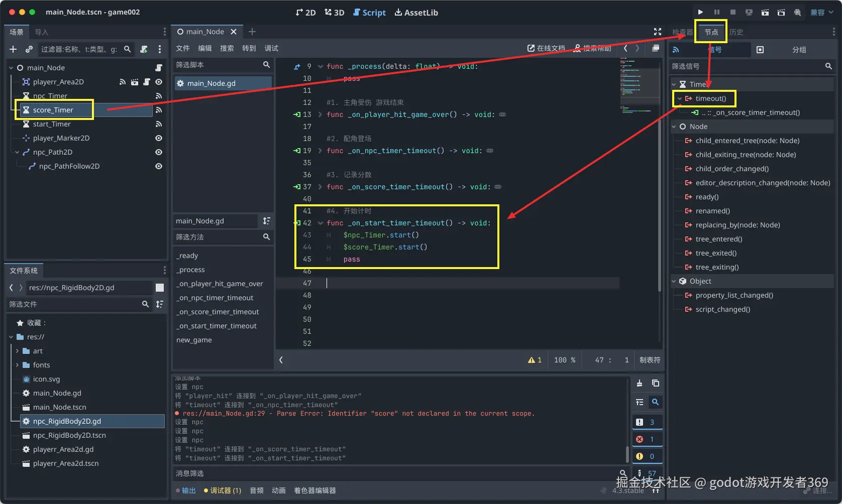Run the project with the play icon
The width and height of the screenshot is (842, 504).
700,12
